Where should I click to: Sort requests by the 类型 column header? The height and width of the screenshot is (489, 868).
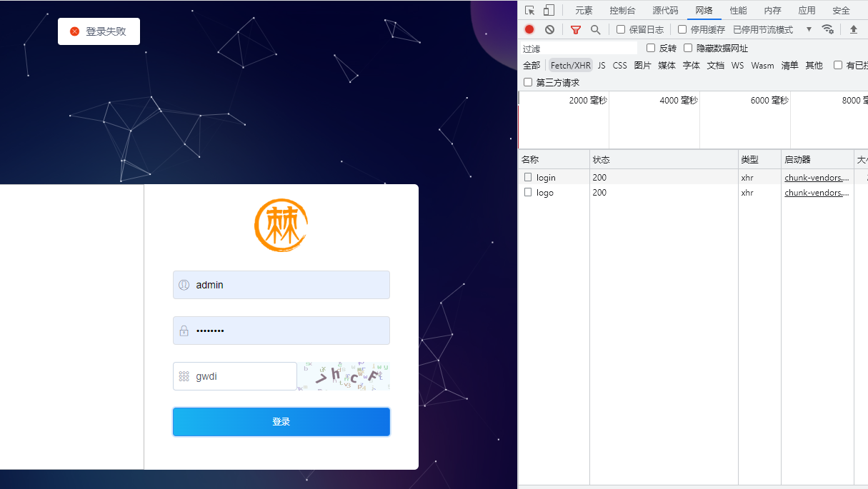click(x=759, y=159)
